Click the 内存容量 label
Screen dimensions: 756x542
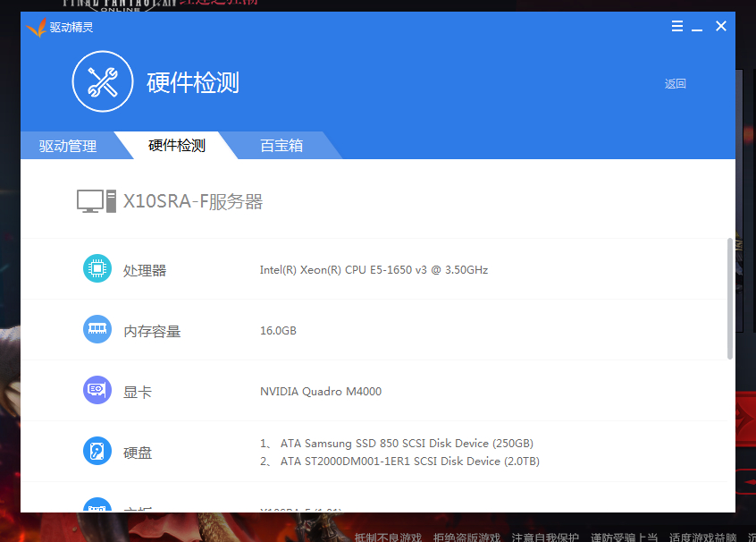(152, 331)
